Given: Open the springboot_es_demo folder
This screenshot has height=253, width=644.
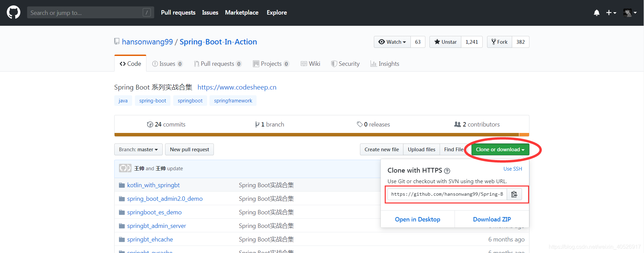Looking at the screenshot, I should [154, 212].
